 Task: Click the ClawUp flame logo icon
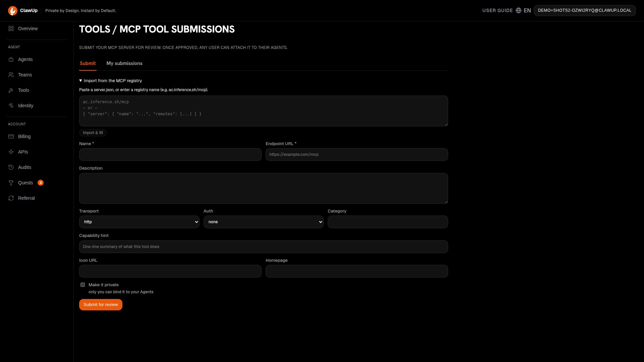tap(13, 11)
